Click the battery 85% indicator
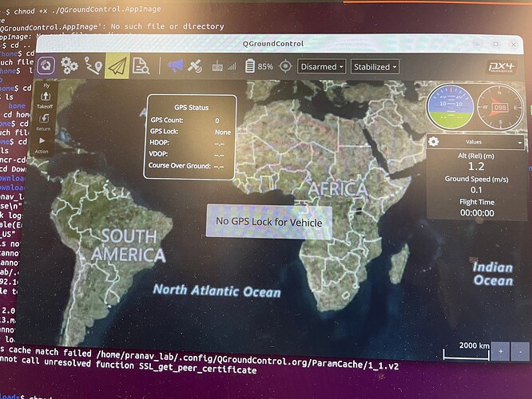Image resolution: width=532 pixels, height=399 pixels. click(260, 66)
